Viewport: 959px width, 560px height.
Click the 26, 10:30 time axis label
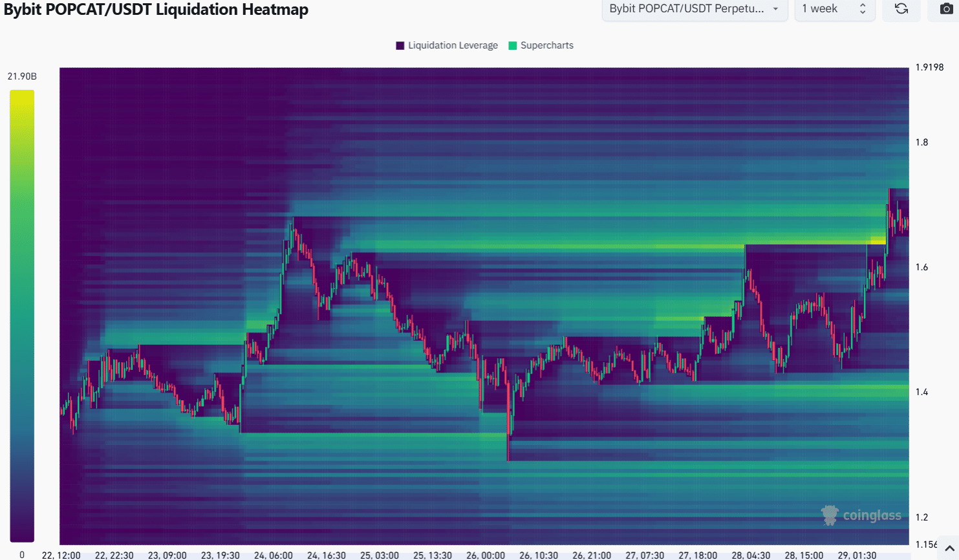tap(539, 555)
